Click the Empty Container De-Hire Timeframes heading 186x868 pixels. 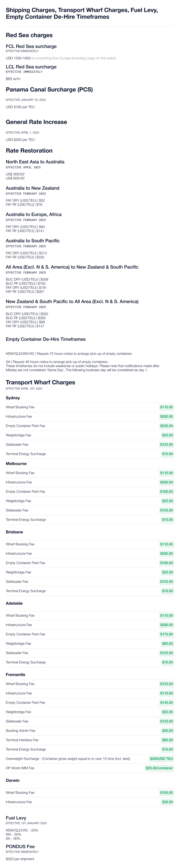click(x=46, y=339)
